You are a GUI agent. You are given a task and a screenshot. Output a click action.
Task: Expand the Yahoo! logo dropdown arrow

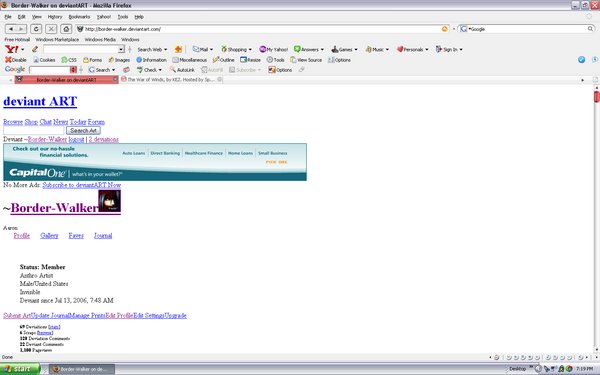23,50
